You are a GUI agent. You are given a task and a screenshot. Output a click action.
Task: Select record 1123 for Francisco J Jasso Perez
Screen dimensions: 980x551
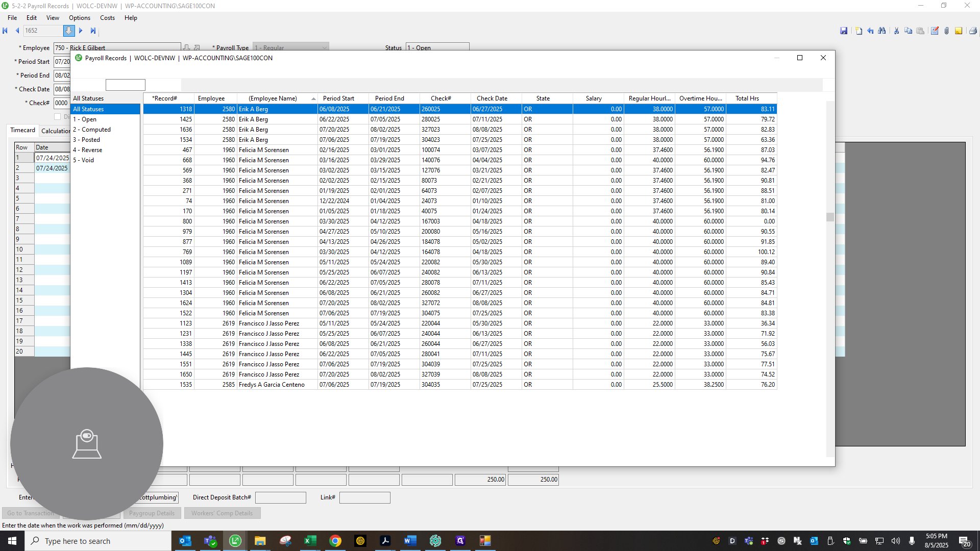(460, 323)
